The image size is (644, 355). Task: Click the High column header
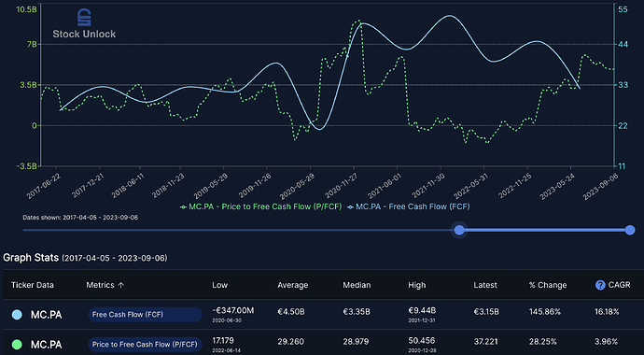(417, 285)
